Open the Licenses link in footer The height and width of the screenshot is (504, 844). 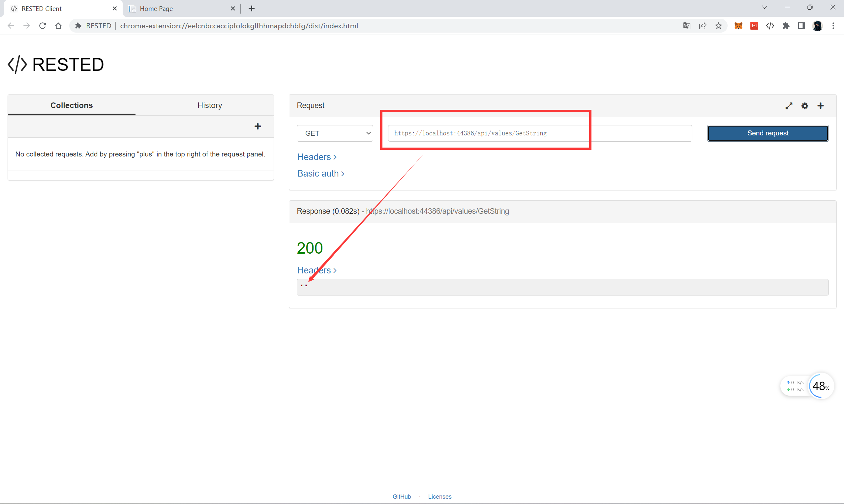439,496
